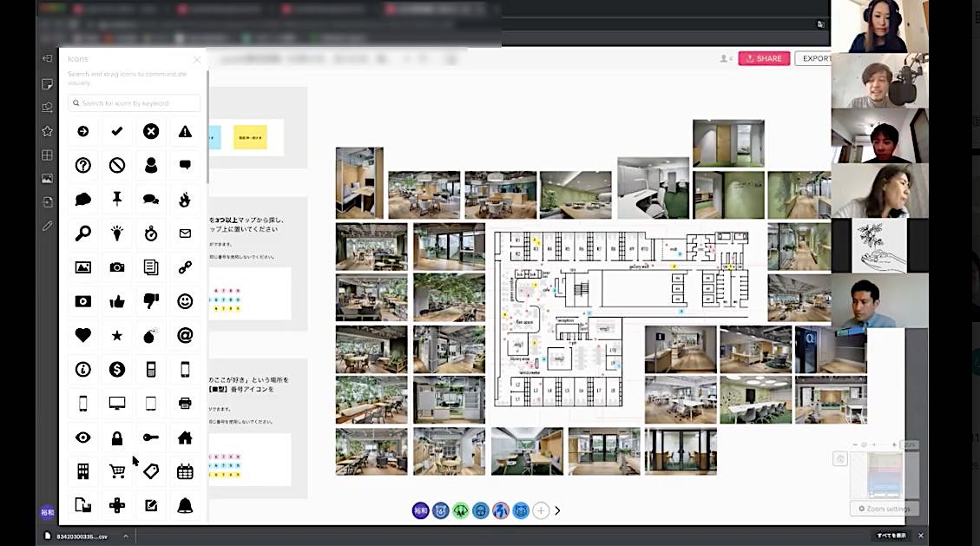Pick the light bulb icon
980x546 pixels.
click(117, 233)
